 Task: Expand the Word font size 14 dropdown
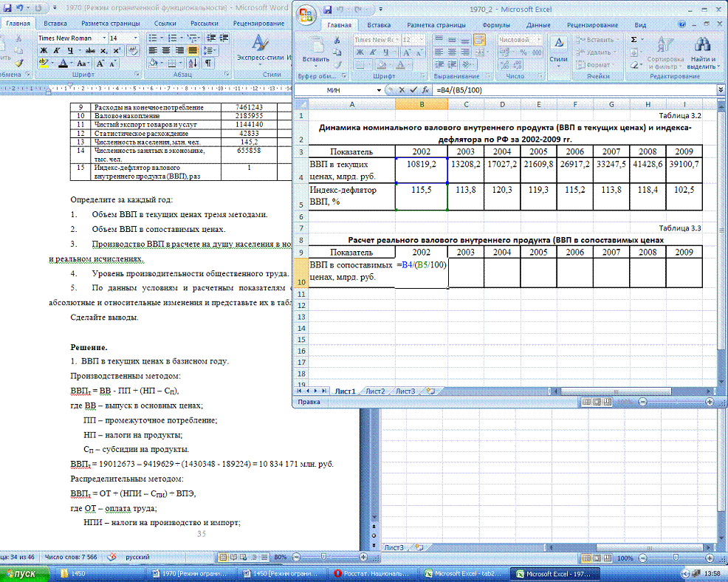(x=137, y=38)
